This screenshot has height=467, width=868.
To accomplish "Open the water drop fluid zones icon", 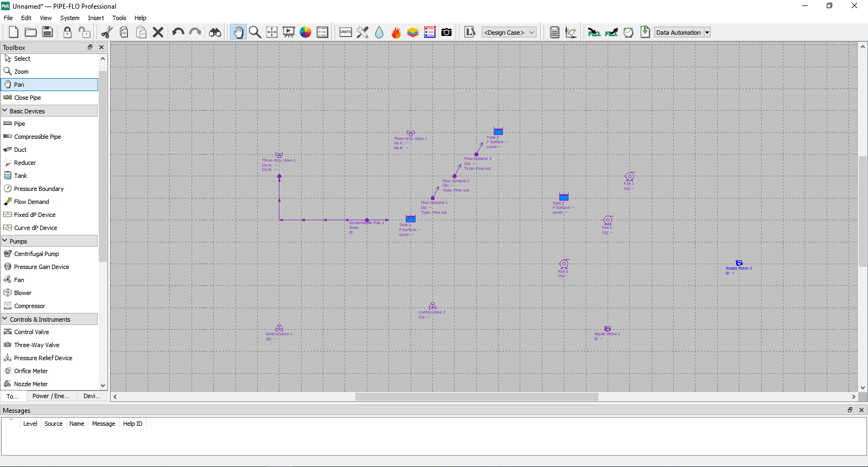I will [379, 32].
